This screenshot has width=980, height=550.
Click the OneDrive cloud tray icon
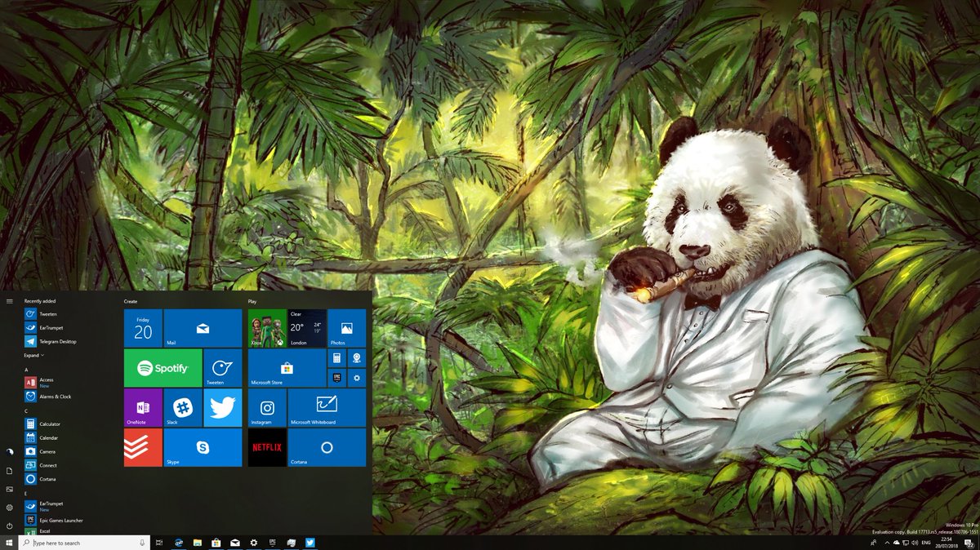pos(896,543)
